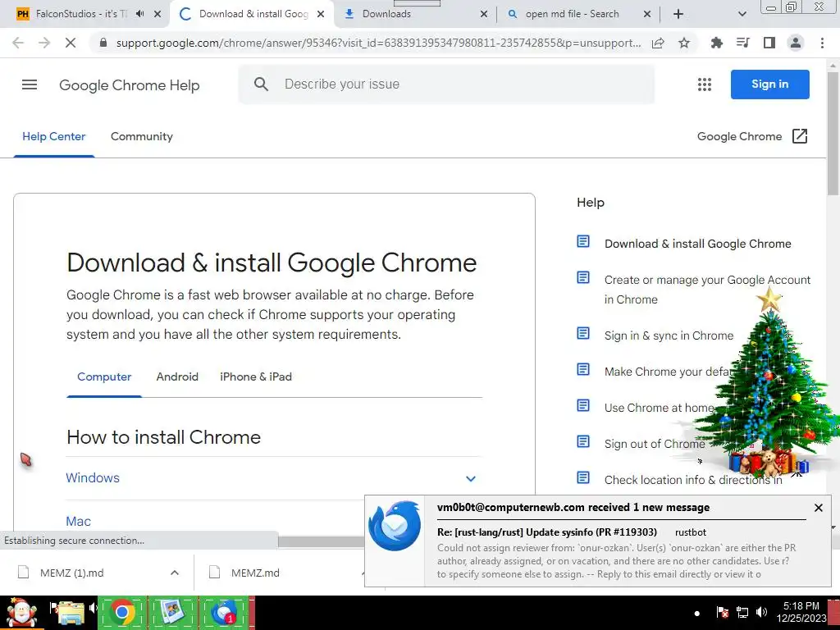This screenshot has width=840, height=630.
Task: Switch to open md file Search tab
Action: (x=572, y=14)
